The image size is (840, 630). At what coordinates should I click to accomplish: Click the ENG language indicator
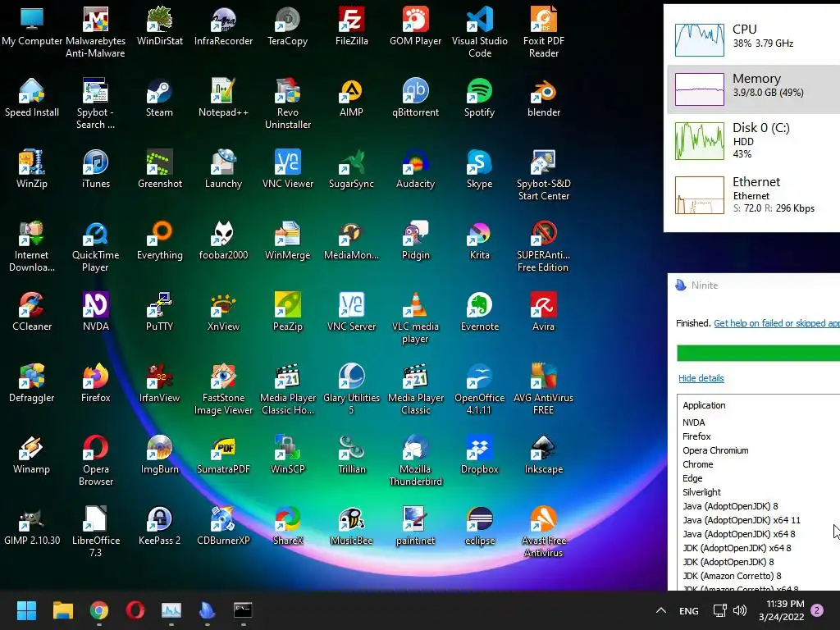point(688,610)
